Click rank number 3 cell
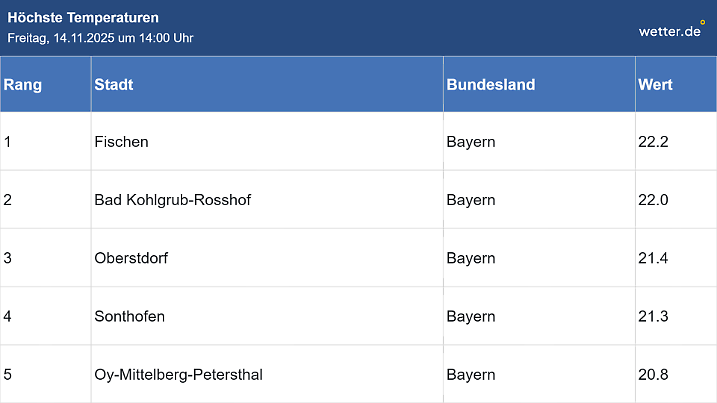The height and width of the screenshot is (403, 717). point(8,258)
